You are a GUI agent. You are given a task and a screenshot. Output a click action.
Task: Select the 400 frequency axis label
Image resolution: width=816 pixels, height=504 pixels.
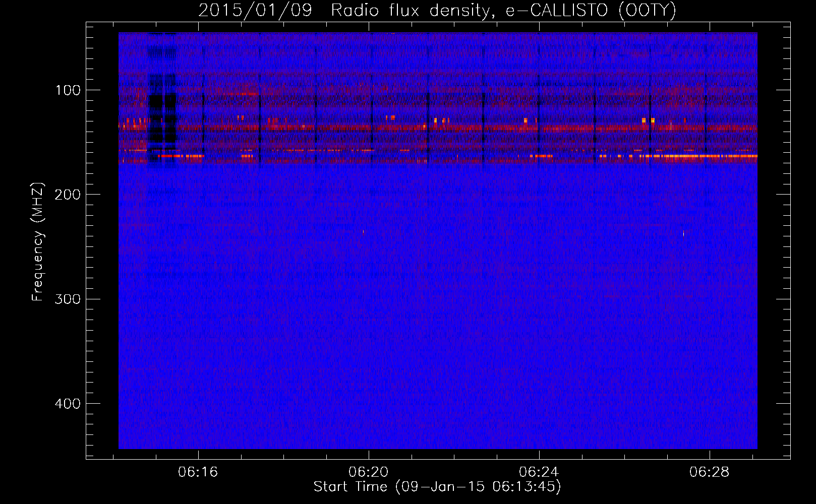coord(68,404)
